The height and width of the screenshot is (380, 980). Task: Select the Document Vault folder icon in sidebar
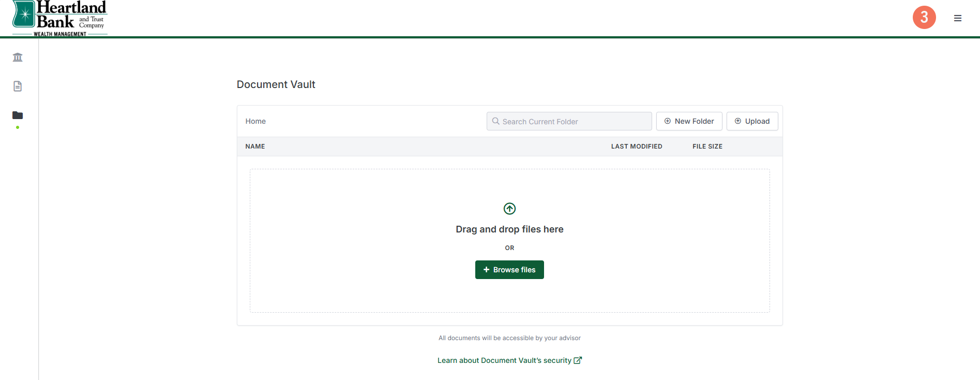click(18, 115)
